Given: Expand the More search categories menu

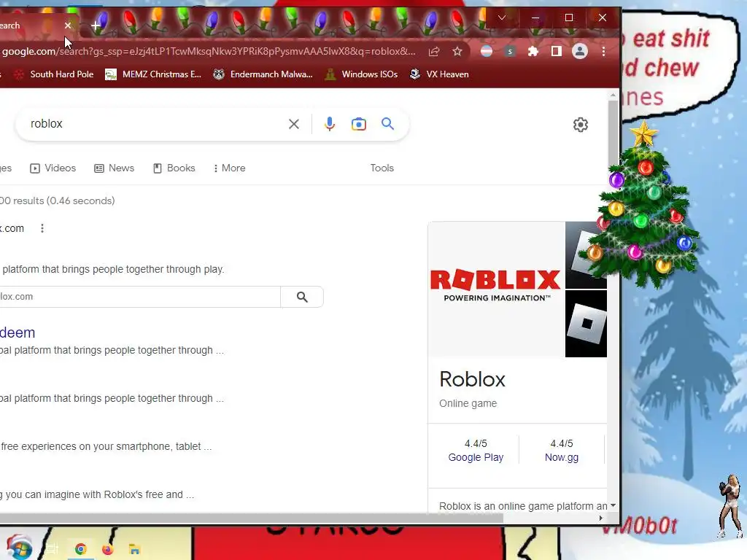Looking at the screenshot, I should tap(229, 168).
